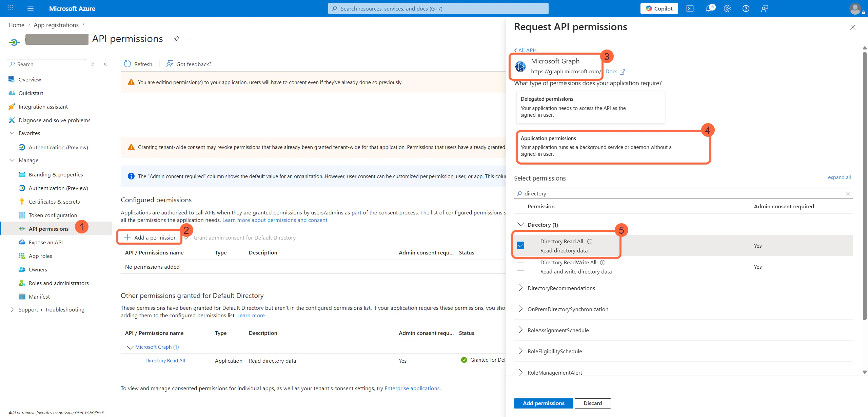This screenshot has width=868, height=417.
Task: Open the Docs external link icon
Action: click(x=623, y=72)
